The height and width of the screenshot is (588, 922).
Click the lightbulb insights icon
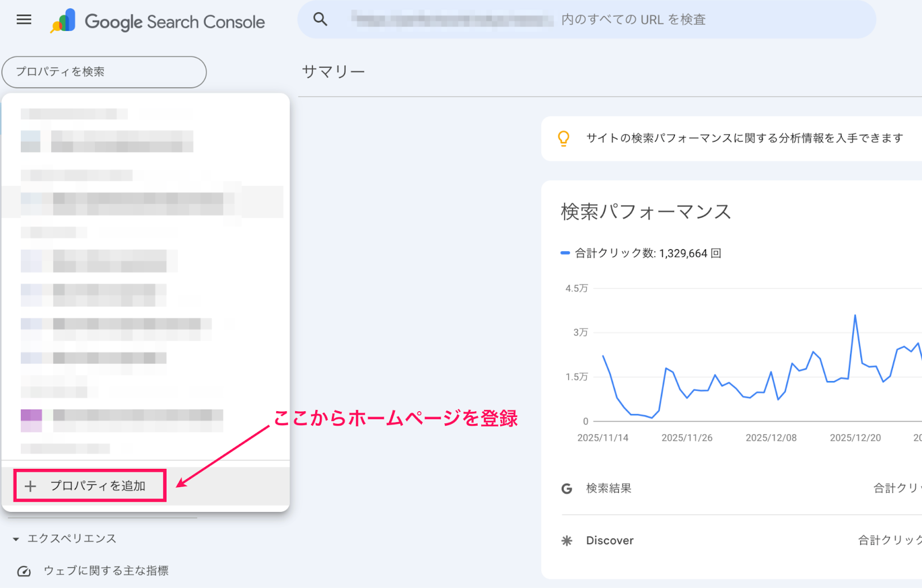pos(563,138)
